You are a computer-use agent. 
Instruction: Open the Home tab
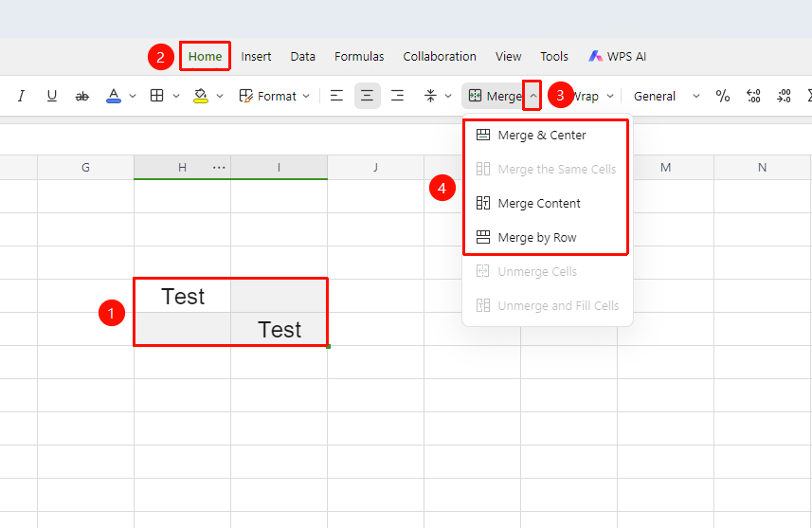205,57
